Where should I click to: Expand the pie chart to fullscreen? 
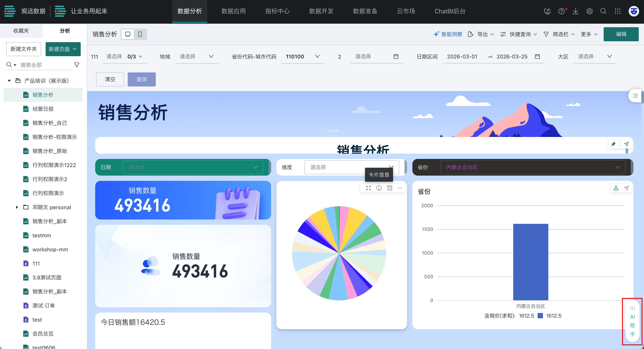tap(368, 188)
